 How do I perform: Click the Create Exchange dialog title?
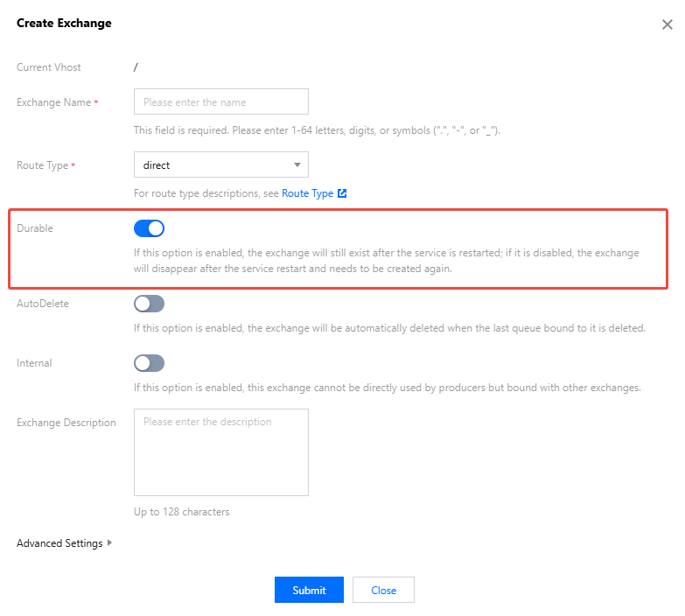pyautogui.click(x=64, y=24)
